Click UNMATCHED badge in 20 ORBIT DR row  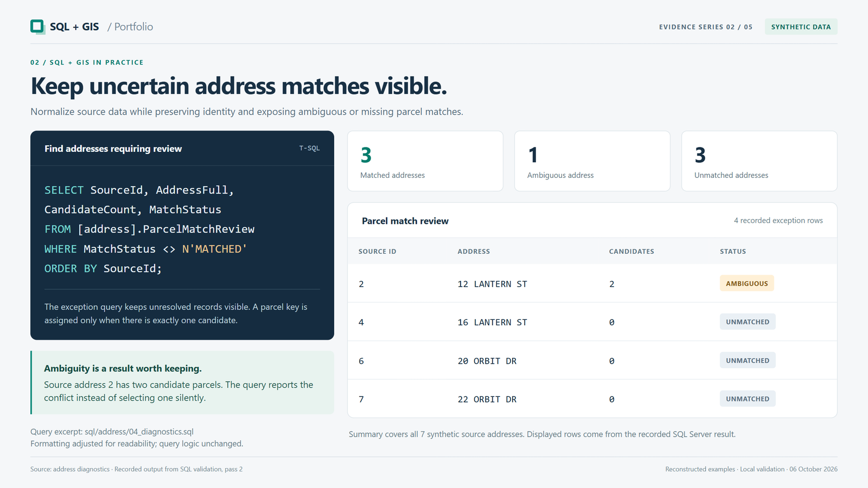(748, 361)
